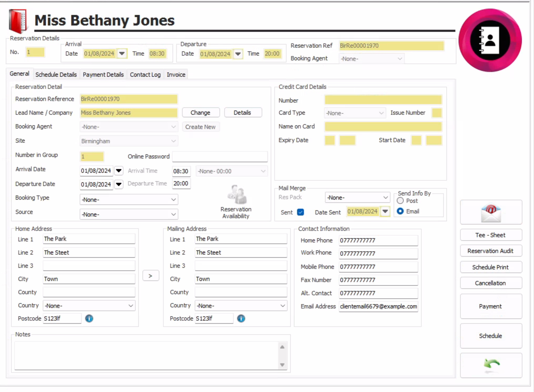Viewport: 534px width, 392px height.
Task: Click the Reservation Ref field in header
Action: point(391,46)
